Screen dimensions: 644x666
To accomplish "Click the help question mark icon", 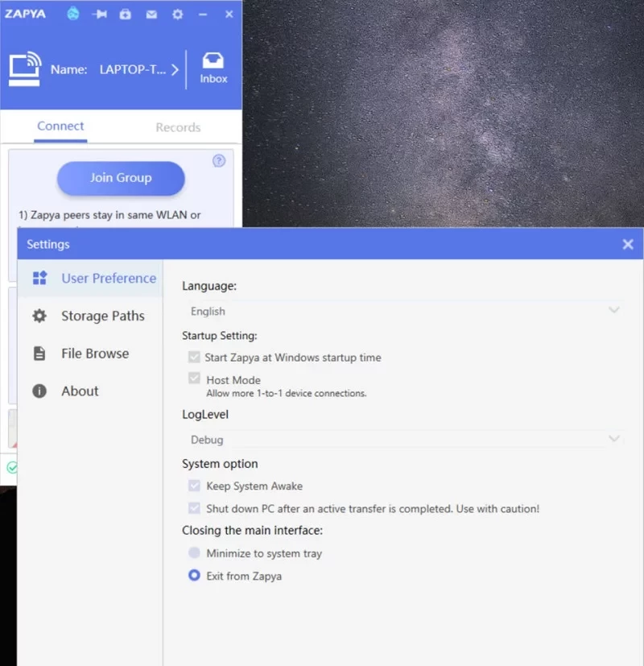I will (219, 161).
